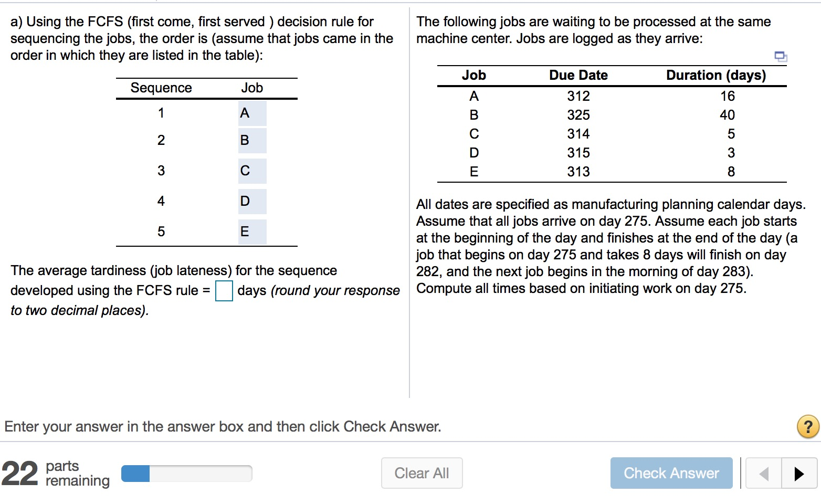Select the Duration (days) column header

point(716,75)
